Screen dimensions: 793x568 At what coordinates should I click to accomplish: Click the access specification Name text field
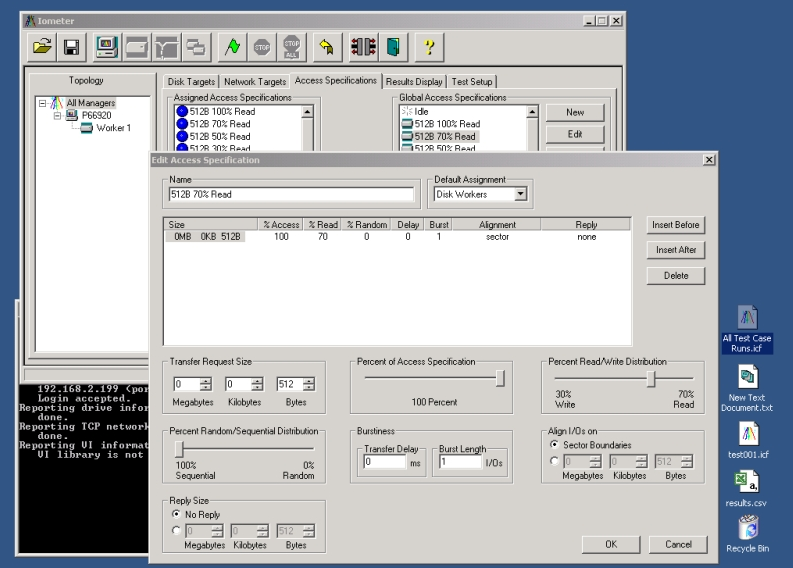pos(290,194)
